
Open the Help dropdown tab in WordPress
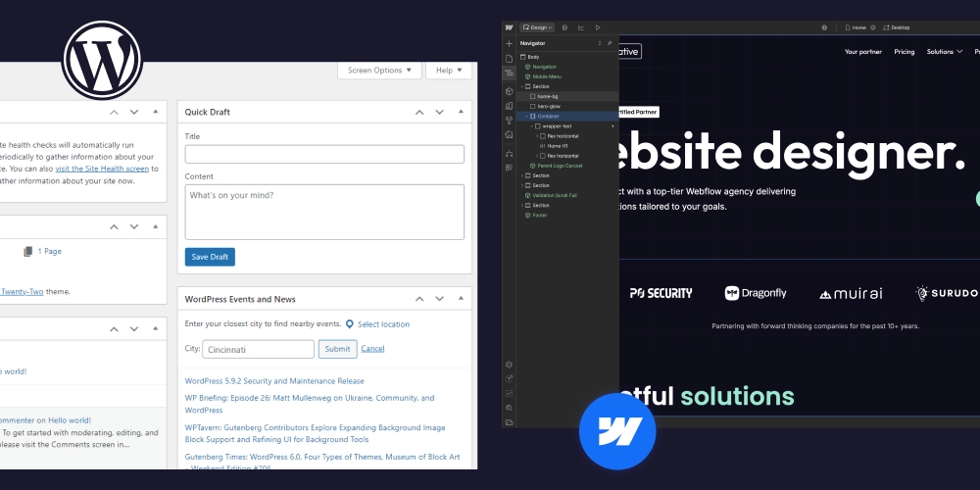[x=449, y=70]
